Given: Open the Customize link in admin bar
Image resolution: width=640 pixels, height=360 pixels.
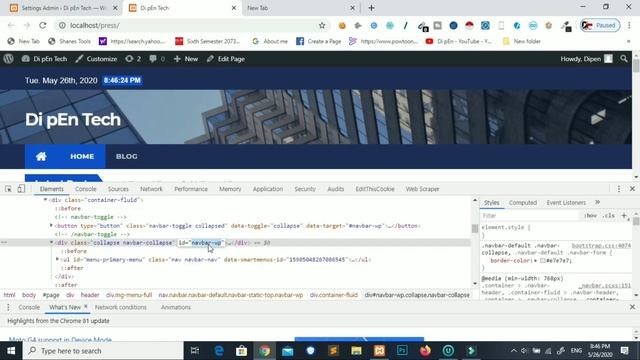Looking at the screenshot, I should pyautogui.click(x=96, y=59).
